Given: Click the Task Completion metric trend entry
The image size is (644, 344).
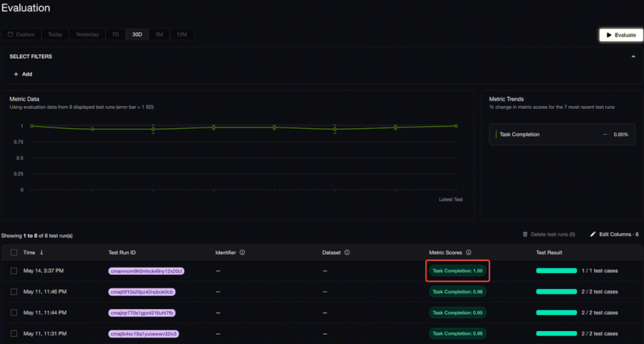Looking at the screenshot, I should pyautogui.click(x=562, y=135).
